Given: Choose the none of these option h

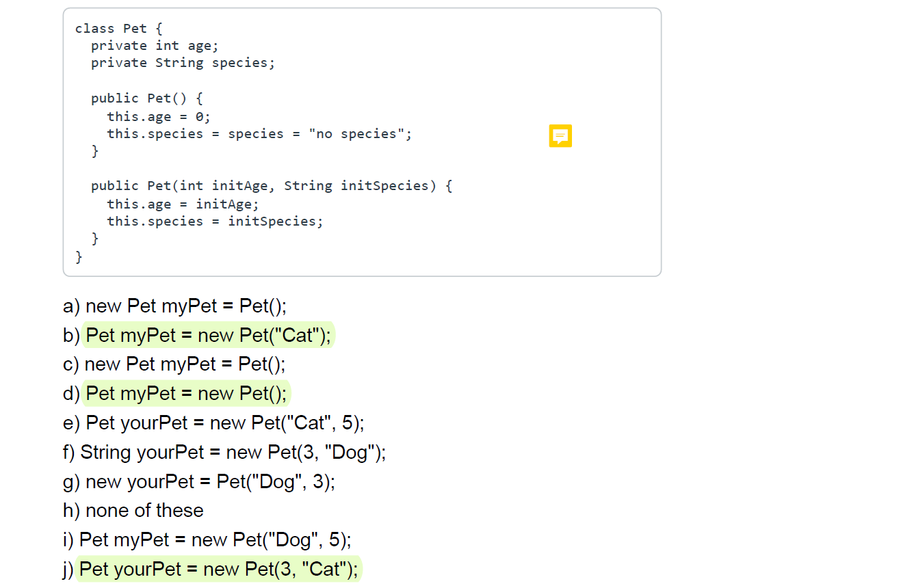Looking at the screenshot, I should pyautogui.click(x=133, y=510).
